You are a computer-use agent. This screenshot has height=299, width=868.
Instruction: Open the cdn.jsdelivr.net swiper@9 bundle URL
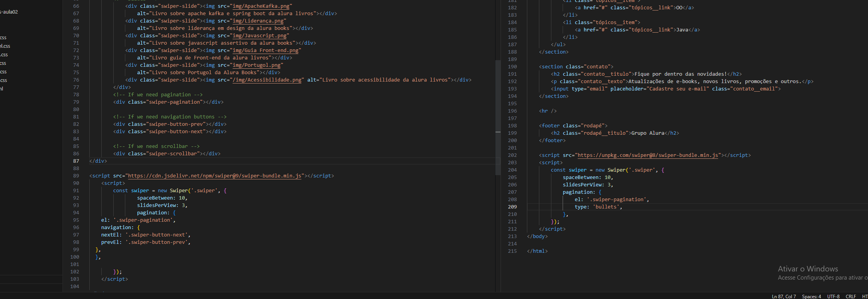[x=215, y=176]
